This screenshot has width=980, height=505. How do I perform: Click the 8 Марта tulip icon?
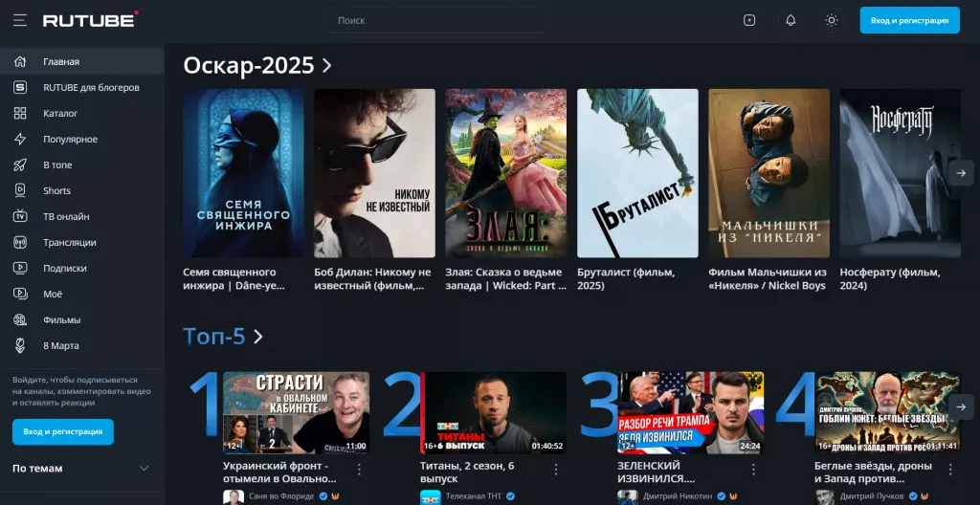pos(20,345)
